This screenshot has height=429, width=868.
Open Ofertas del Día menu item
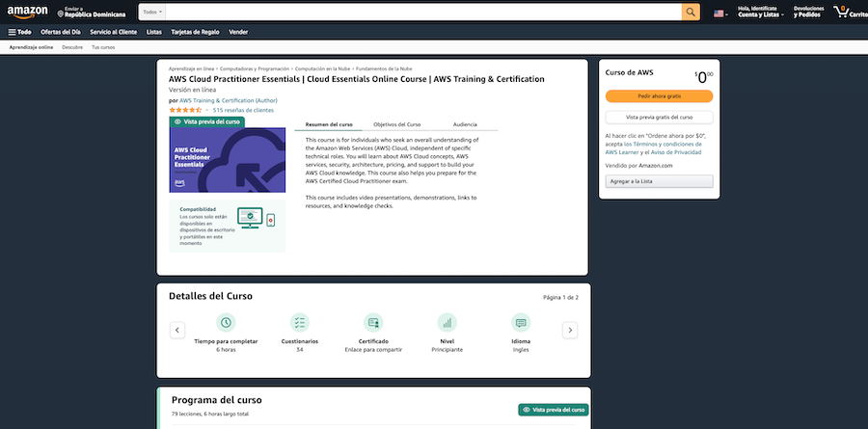pos(61,32)
